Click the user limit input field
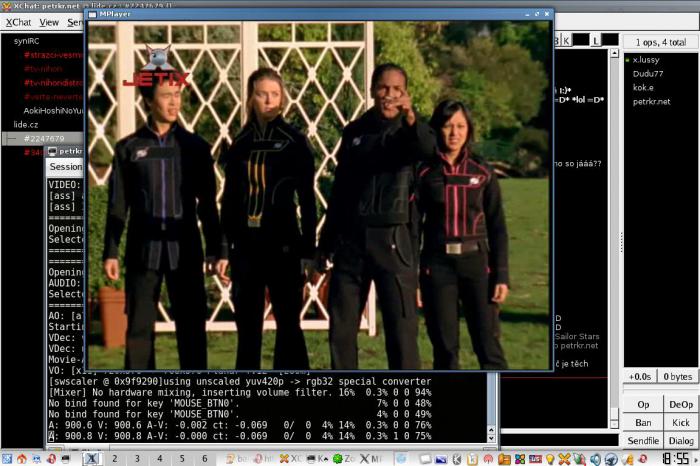The width and height of the screenshot is (700, 466). pos(610,40)
